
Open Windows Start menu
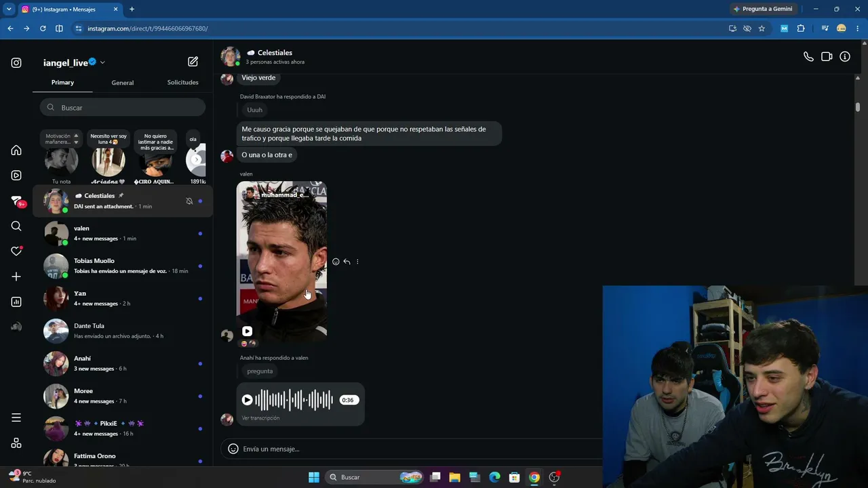[x=314, y=477]
